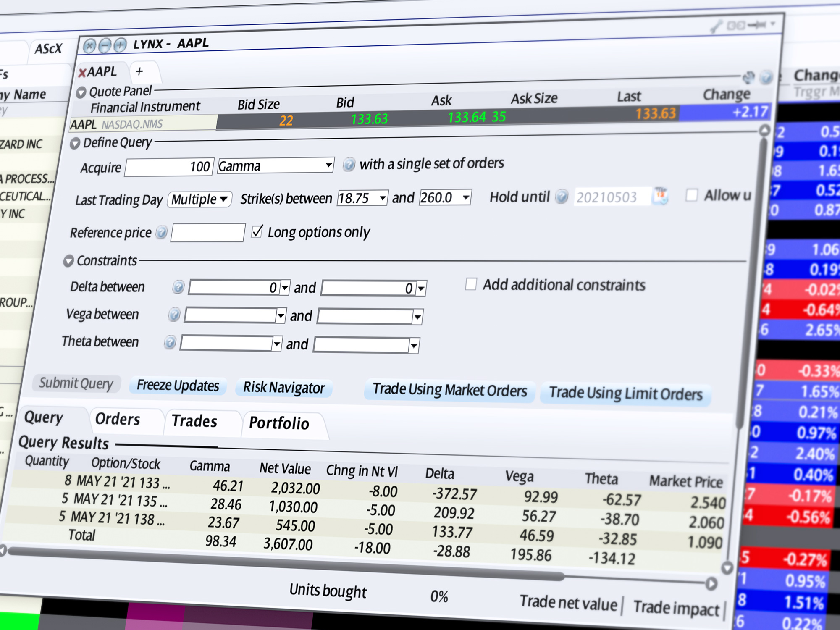
Task: Click the Acquire quantity field showing 100
Action: [x=169, y=167]
